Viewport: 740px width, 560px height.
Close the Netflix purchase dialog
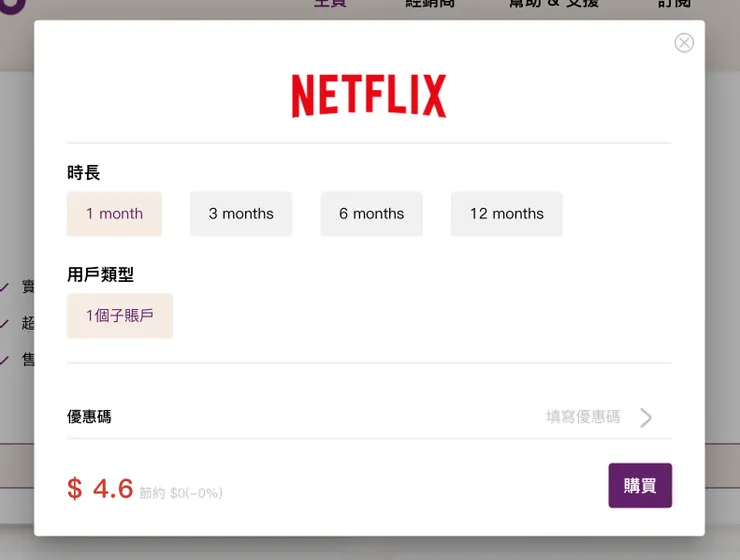point(684,43)
